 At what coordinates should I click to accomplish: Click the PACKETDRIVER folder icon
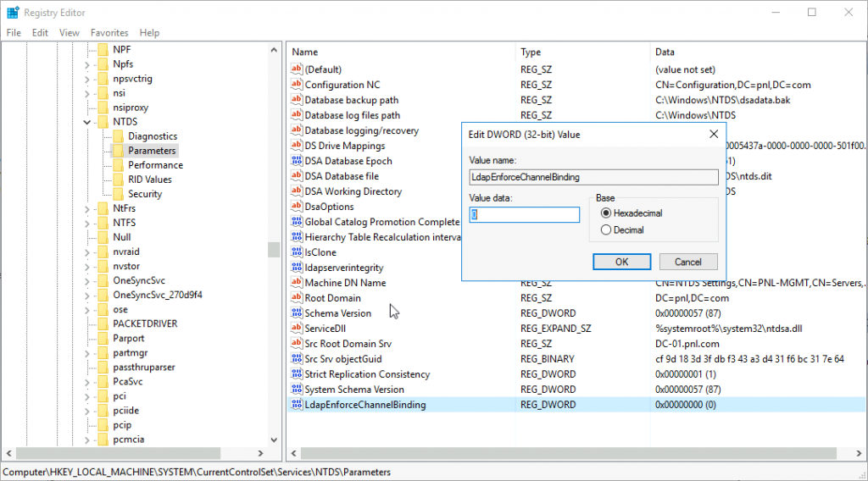(103, 323)
